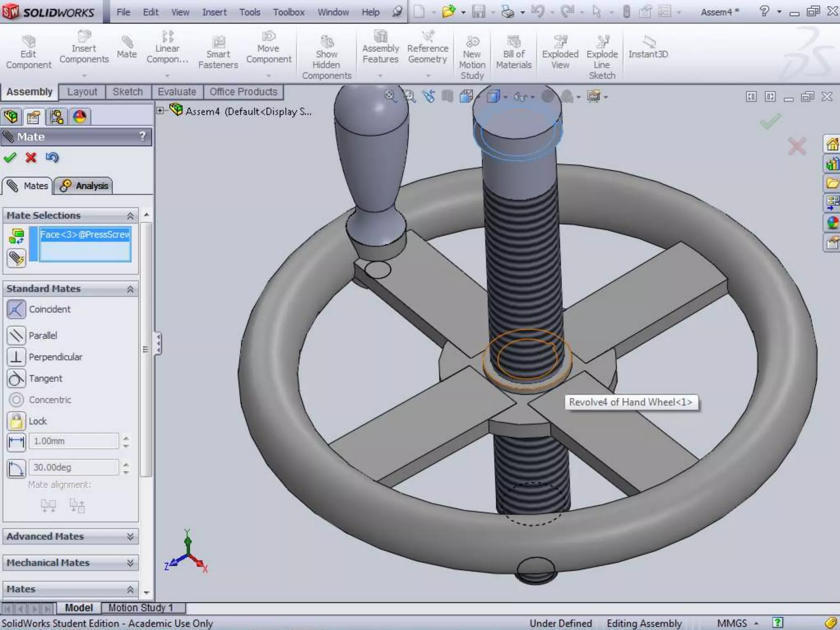
Task: Enable the Lock mate option
Action: click(x=16, y=421)
